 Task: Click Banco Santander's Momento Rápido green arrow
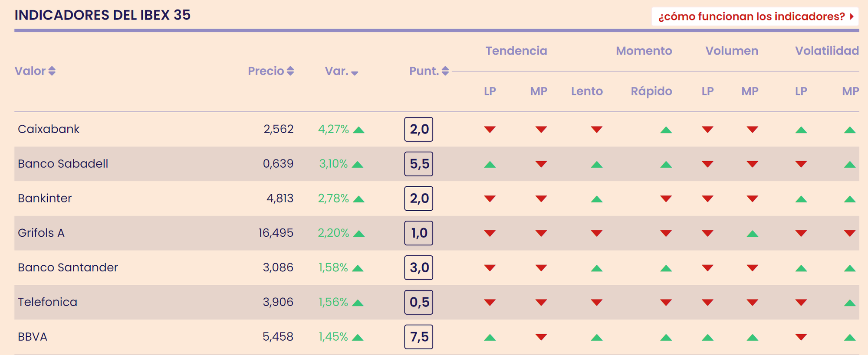(x=666, y=269)
